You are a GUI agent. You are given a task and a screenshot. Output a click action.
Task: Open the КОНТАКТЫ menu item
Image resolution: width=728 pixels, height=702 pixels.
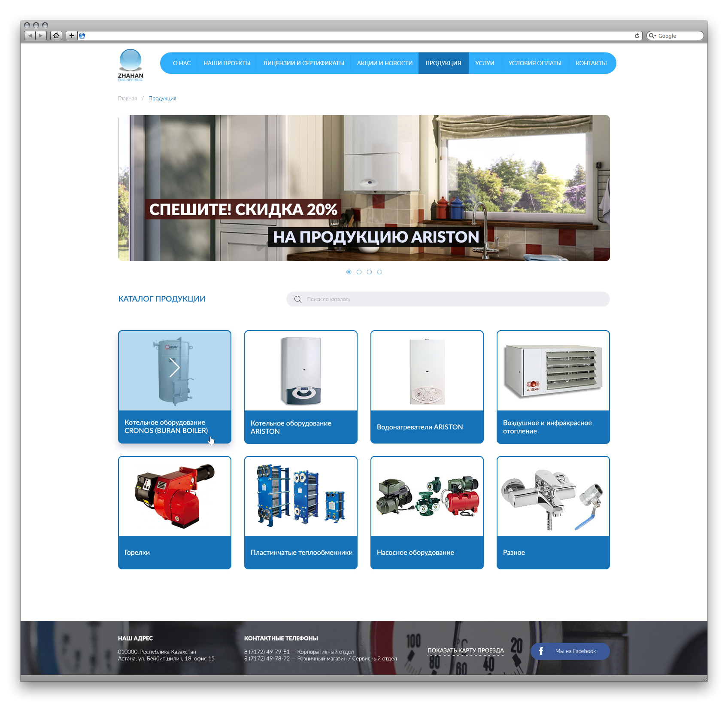591,63
